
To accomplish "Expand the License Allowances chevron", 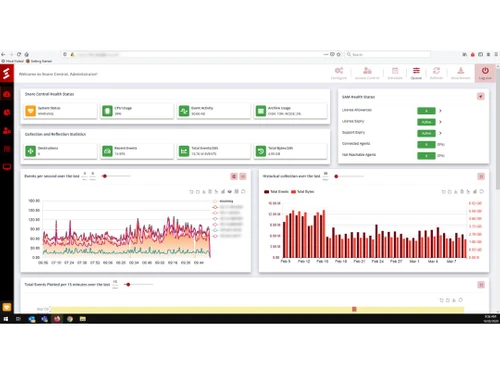I will [440, 111].
